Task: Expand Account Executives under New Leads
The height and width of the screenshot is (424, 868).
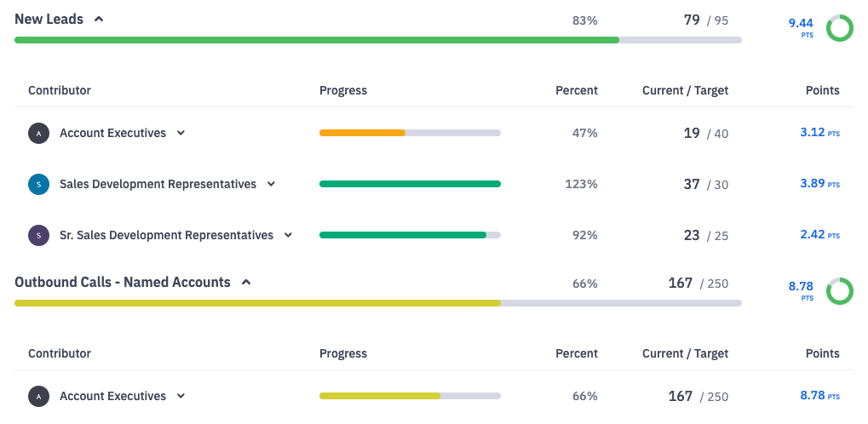Action: pos(181,133)
